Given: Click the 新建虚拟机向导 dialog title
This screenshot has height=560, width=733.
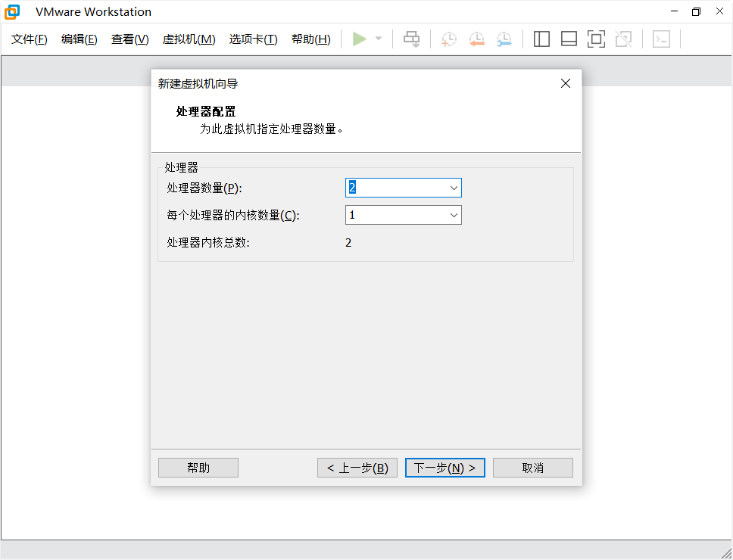Looking at the screenshot, I should pos(198,83).
